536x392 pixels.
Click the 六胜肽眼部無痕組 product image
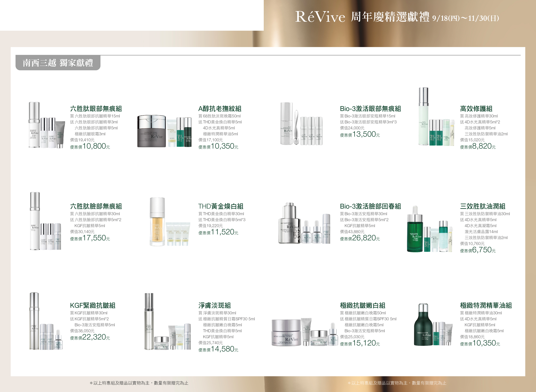(47, 125)
